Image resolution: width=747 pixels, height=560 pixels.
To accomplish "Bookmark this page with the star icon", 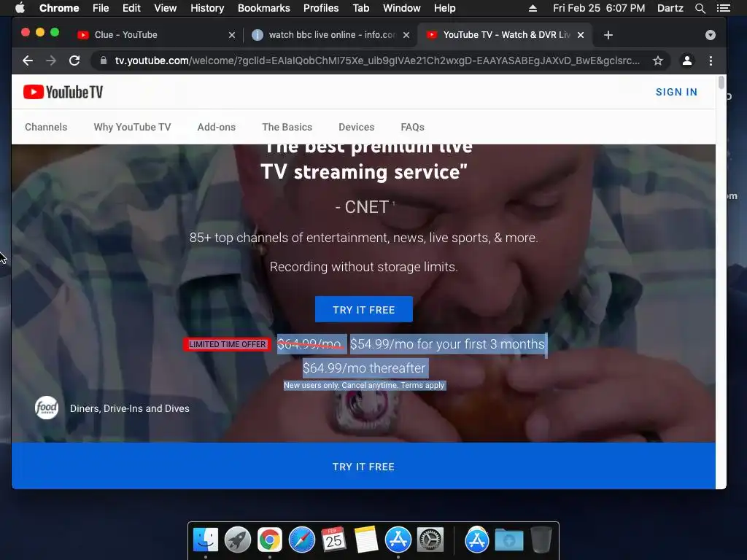I will click(x=658, y=61).
